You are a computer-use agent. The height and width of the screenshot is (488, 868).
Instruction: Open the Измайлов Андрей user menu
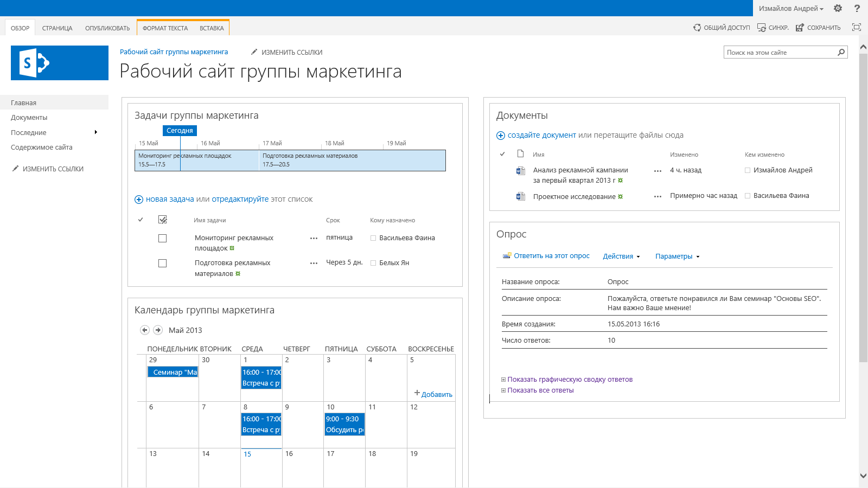pos(790,8)
